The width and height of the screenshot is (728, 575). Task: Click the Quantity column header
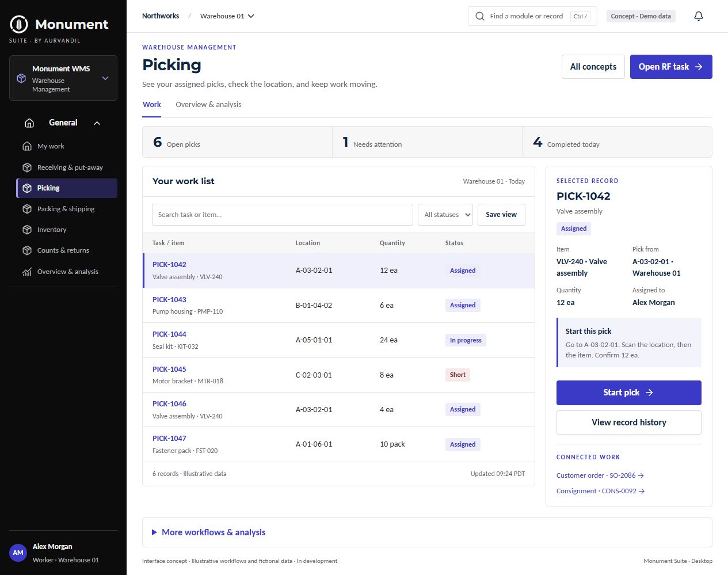pos(392,243)
